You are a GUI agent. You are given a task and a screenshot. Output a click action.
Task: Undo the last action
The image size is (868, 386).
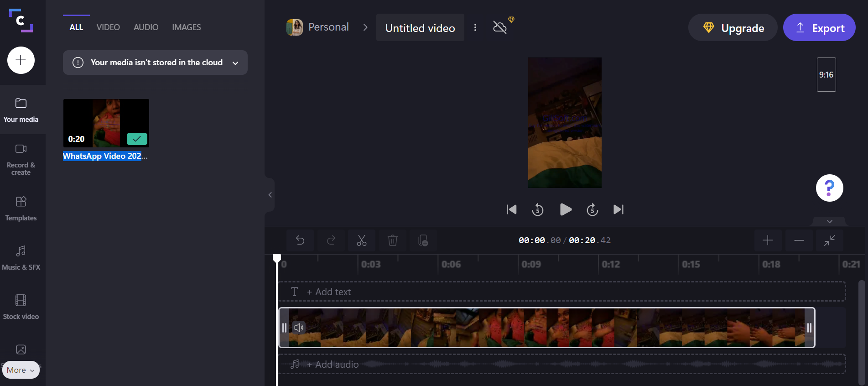(300, 240)
